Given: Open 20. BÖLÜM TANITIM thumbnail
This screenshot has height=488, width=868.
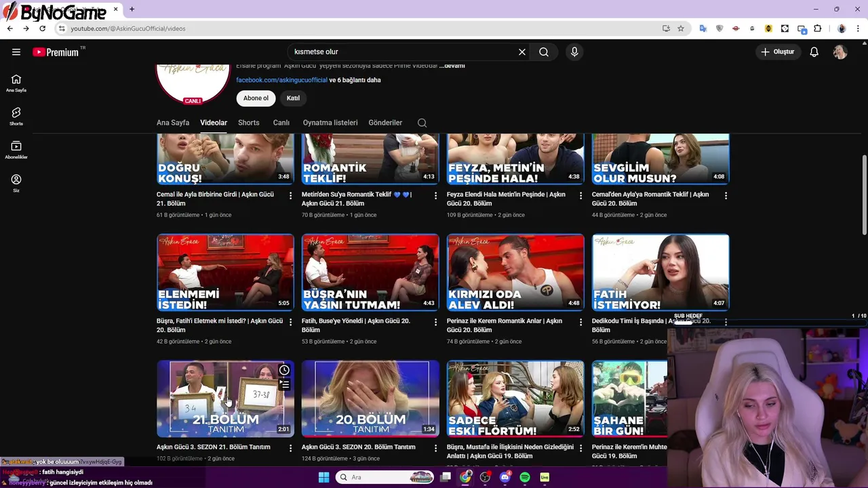Looking at the screenshot, I should [370, 399].
